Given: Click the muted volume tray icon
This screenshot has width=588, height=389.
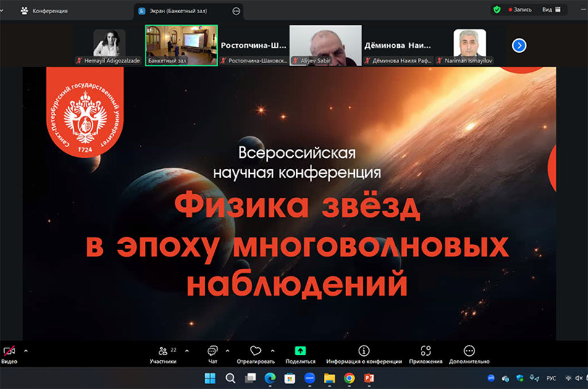Looking at the screenshot, I should coord(579,378).
